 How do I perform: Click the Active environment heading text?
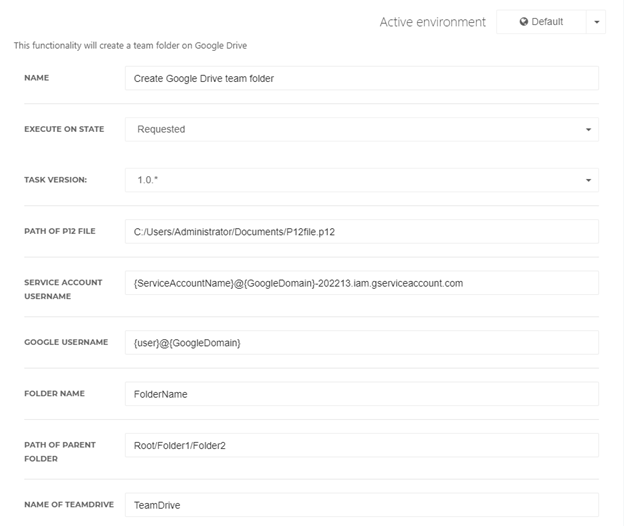[x=433, y=22]
